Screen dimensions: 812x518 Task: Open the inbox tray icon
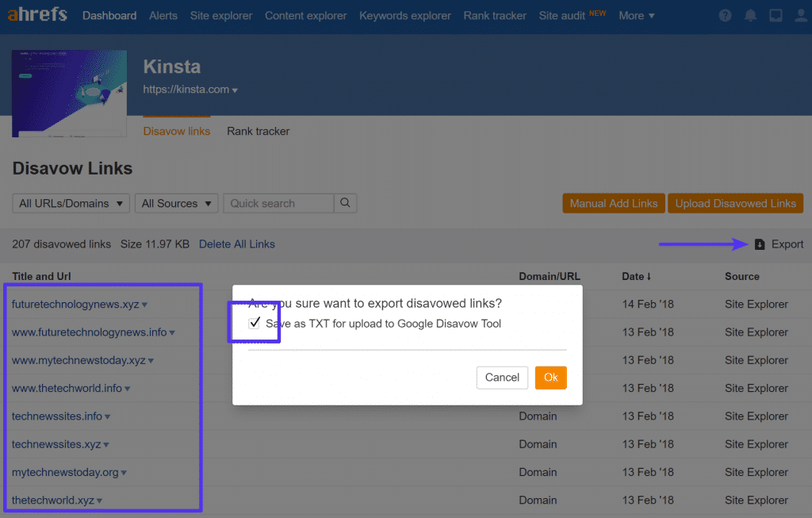coord(776,16)
